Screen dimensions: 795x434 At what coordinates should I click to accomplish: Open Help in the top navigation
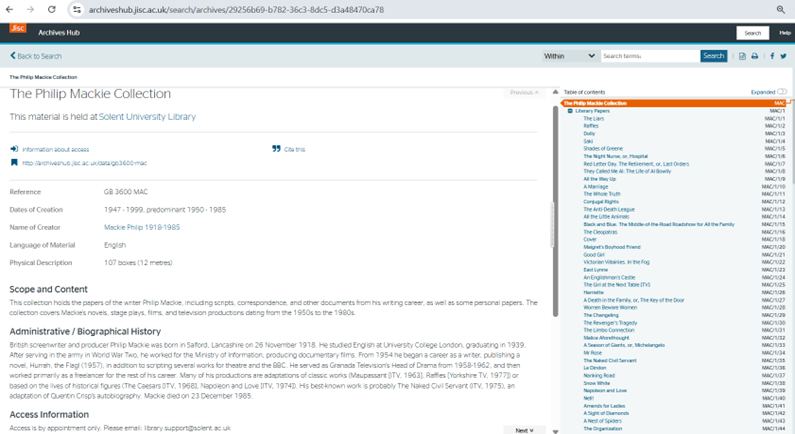(785, 33)
